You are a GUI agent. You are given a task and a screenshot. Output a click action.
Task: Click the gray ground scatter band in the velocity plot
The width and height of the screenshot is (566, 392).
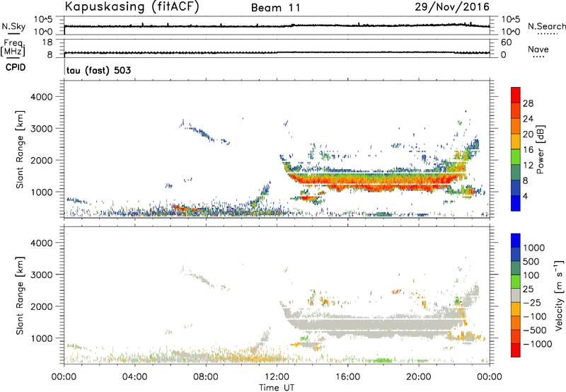(376, 325)
